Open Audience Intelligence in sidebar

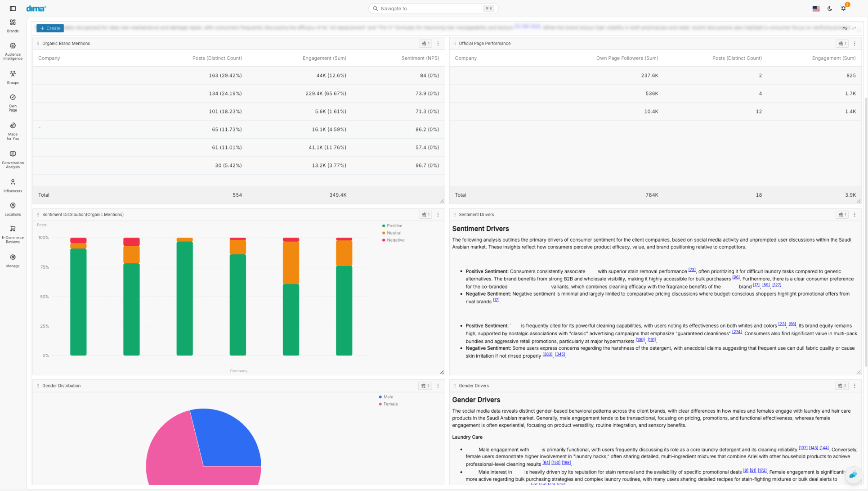click(x=13, y=51)
